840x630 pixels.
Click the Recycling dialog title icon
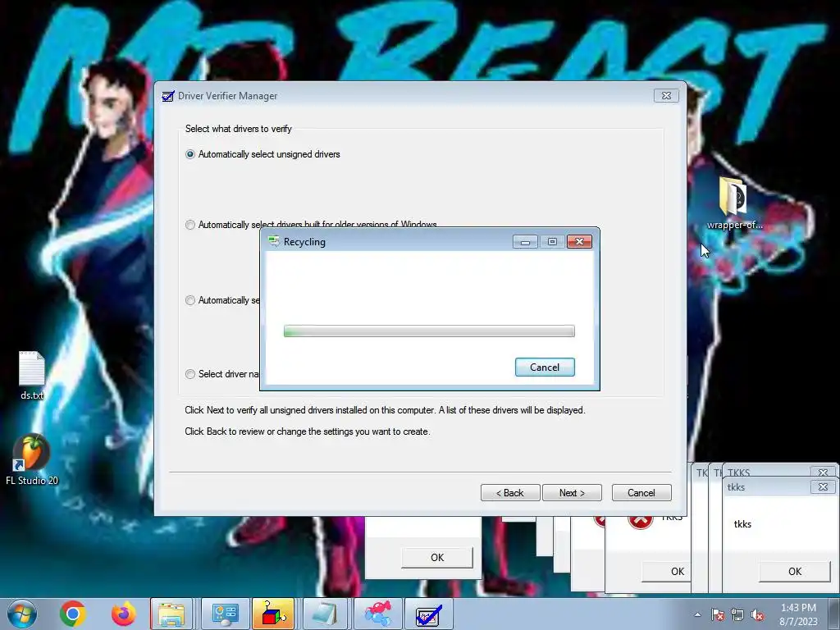click(274, 242)
